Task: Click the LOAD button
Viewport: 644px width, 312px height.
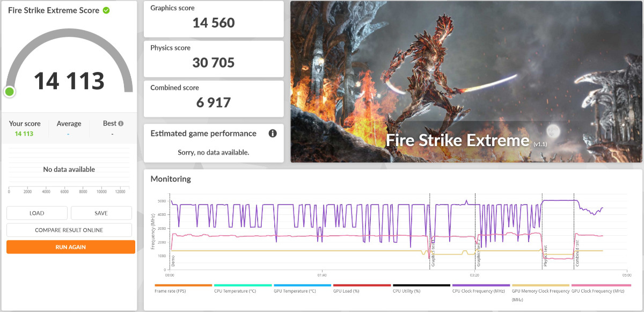Action: 37,213
